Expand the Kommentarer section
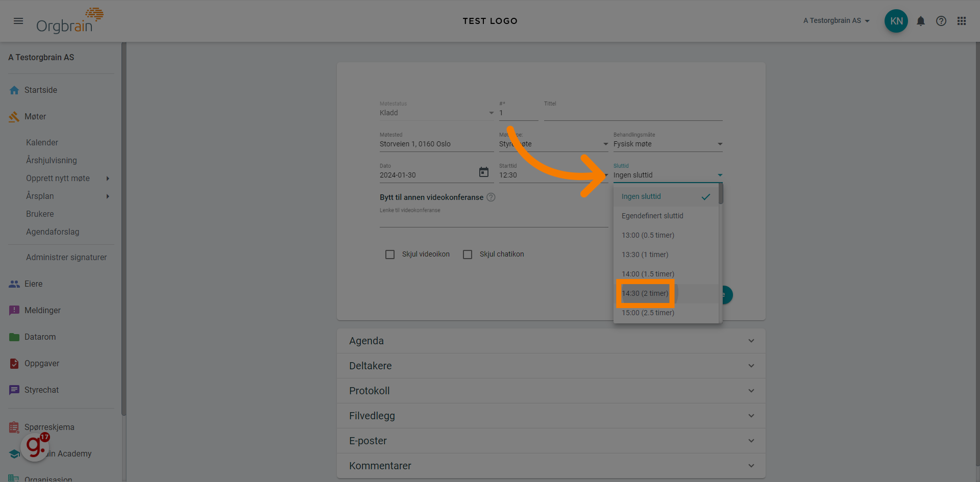This screenshot has width=980, height=482. (x=551, y=466)
